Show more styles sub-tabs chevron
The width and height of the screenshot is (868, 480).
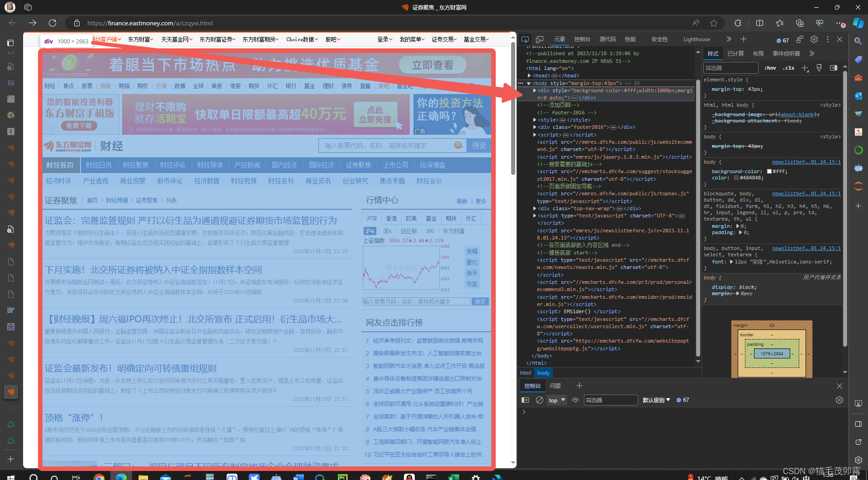pyautogui.click(x=812, y=53)
